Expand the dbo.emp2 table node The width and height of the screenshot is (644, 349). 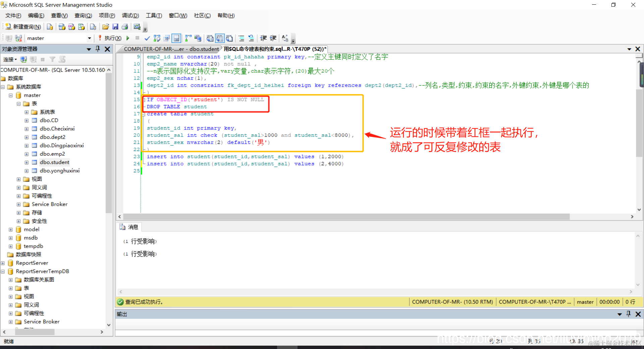click(26, 154)
